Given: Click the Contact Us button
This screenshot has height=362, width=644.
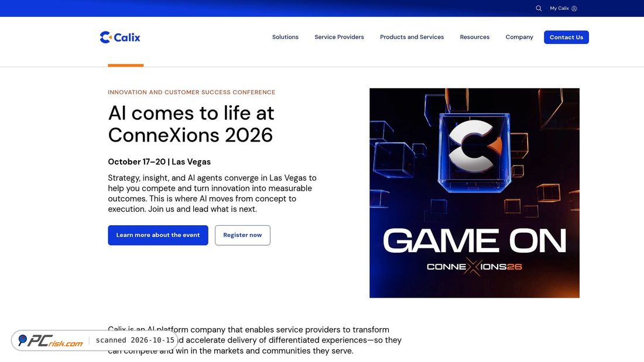Looking at the screenshot, I should point(566,37).
